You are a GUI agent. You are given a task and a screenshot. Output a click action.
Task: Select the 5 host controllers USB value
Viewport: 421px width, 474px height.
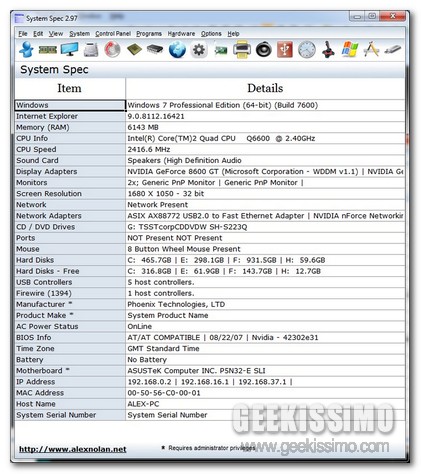coord(265,282)
